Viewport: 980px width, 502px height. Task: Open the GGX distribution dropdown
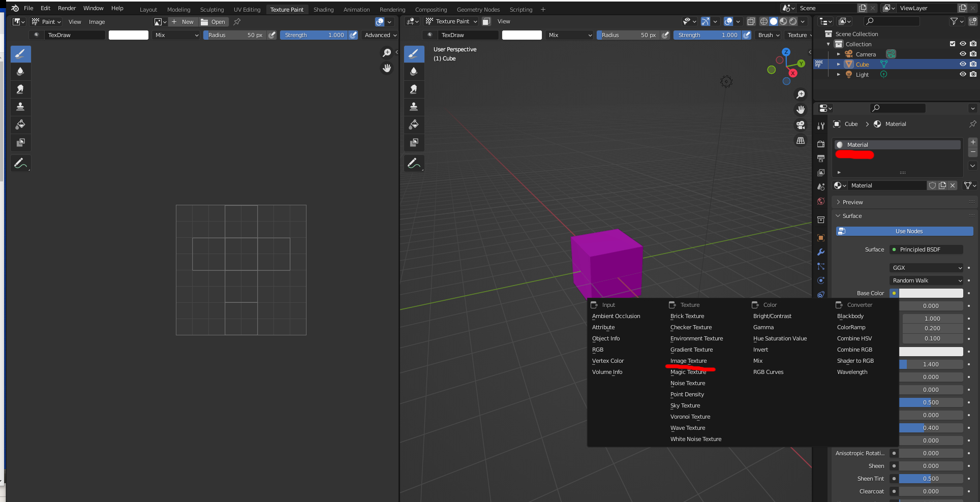pyautogui.click(x=926, y=268)
